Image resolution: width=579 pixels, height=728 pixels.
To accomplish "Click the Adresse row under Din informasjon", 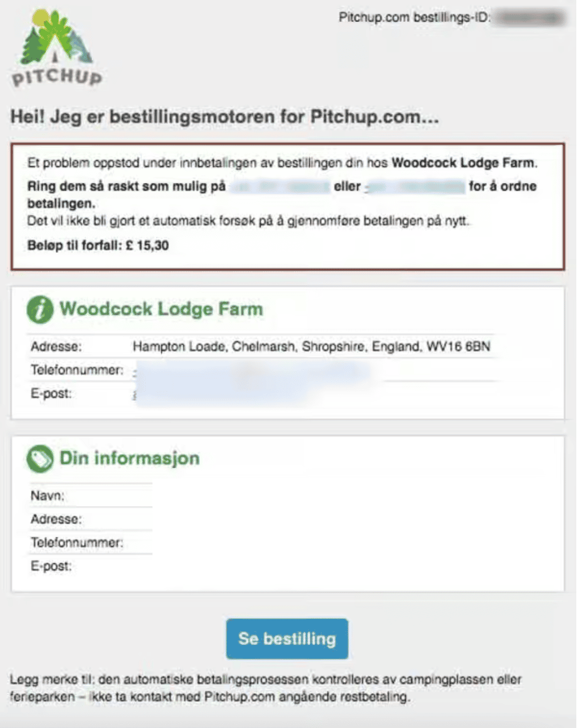I will point(91,519).
